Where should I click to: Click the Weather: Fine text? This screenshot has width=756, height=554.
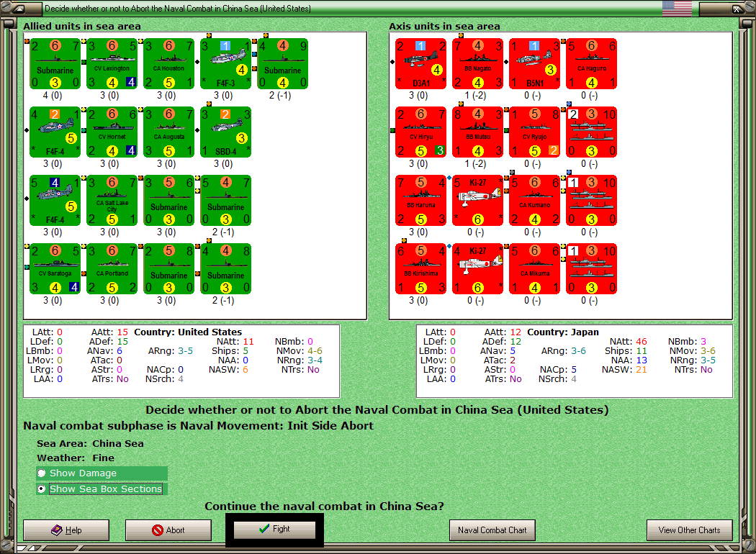coord(76,458)
